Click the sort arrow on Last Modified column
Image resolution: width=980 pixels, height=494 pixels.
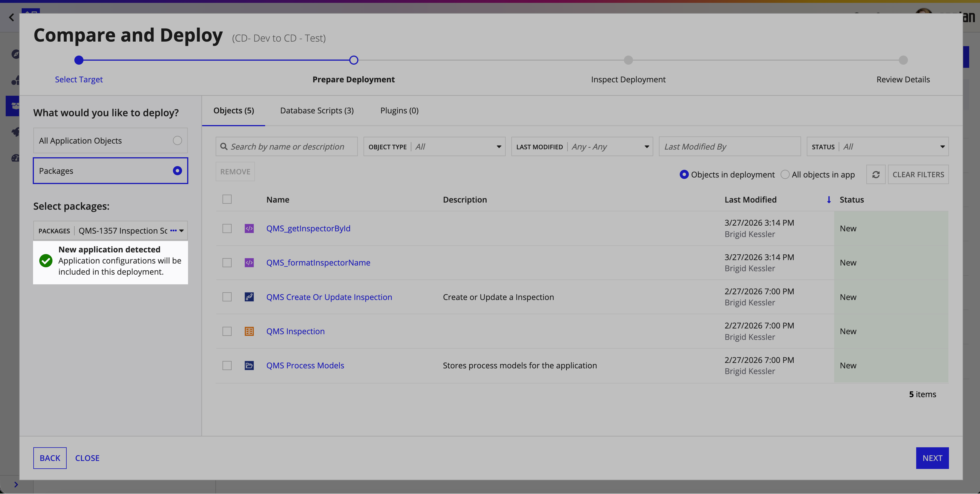(x=829, y=199)
